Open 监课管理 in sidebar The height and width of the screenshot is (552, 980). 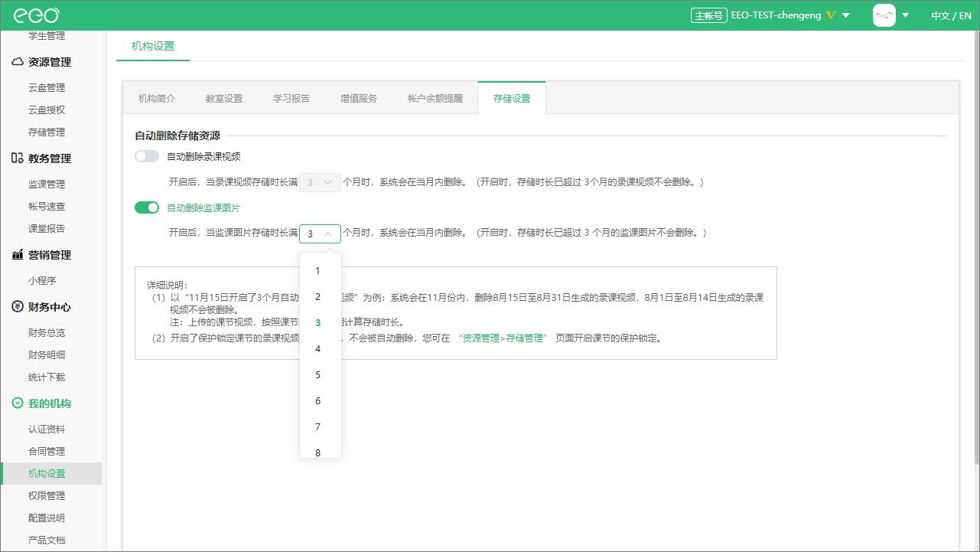[47, 185]
